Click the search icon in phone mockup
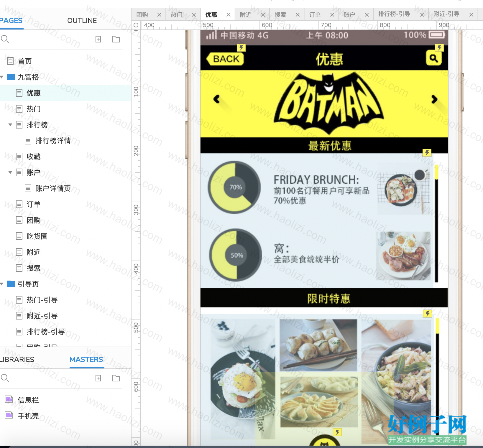 tap(434, 58)
